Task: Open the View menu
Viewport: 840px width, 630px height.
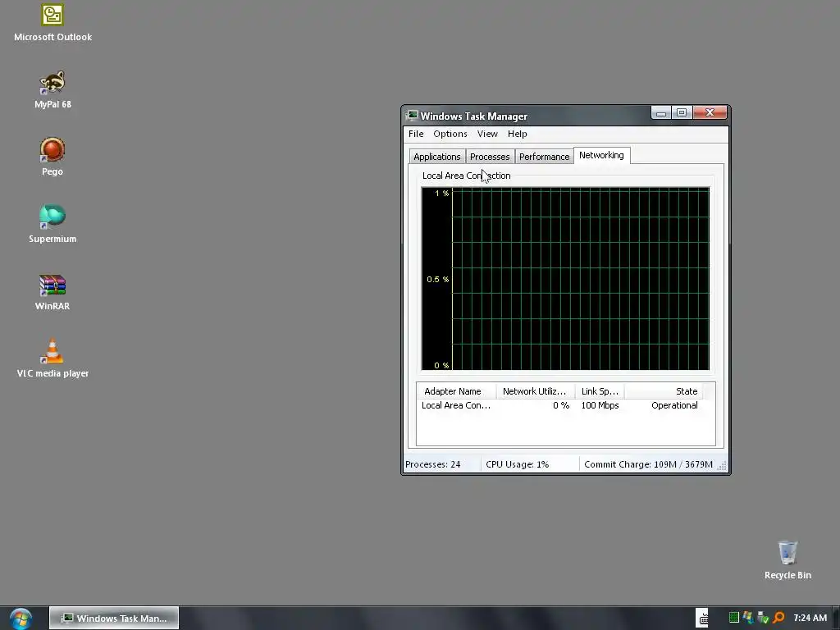Action: click(x=487, y=134)
